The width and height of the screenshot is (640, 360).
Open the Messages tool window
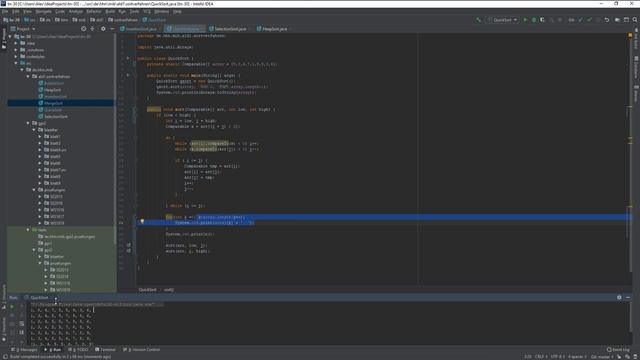pyautogui.click(x=25, y=350)
